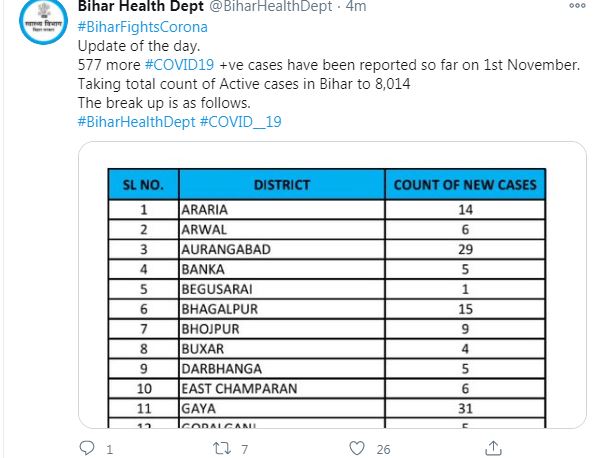Click the tweet text about 577 cases
593x458 pixels.
pyautogui.click(x=329, y=65)
